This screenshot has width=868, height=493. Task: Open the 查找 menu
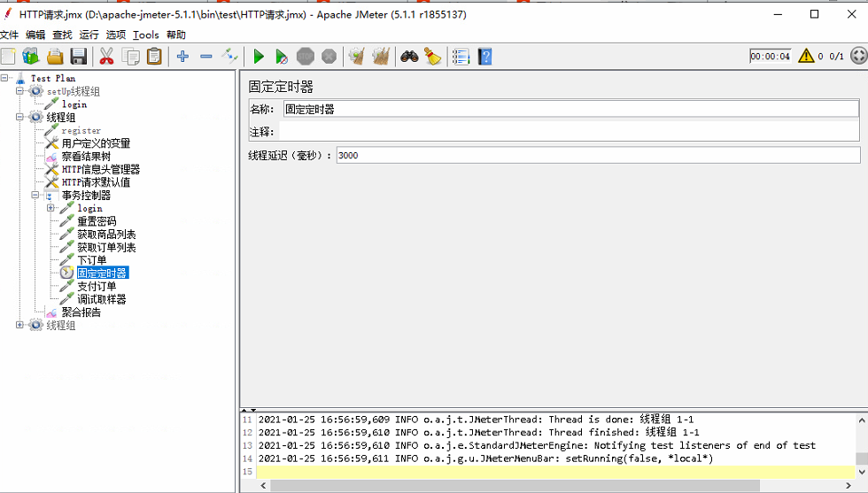click(x=63, y=35)
